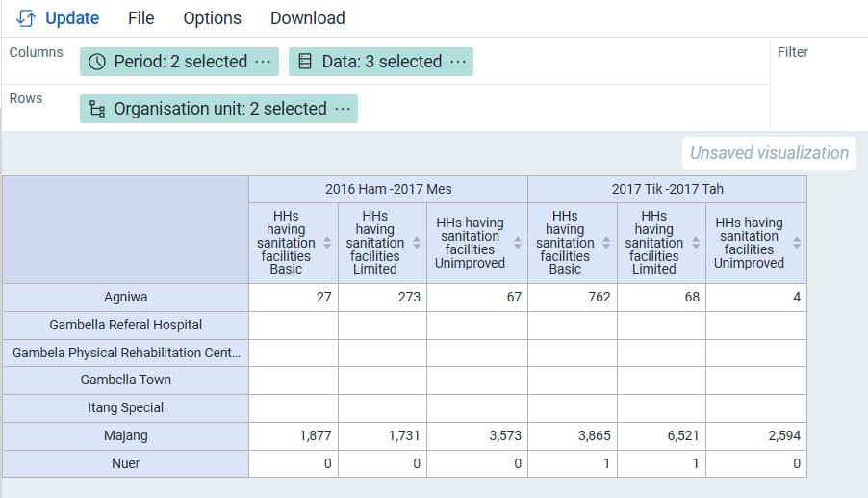868x498 pixels.
Task: Click the Update refresh icon
Action: pyautogui.click(x=26, y=18)
